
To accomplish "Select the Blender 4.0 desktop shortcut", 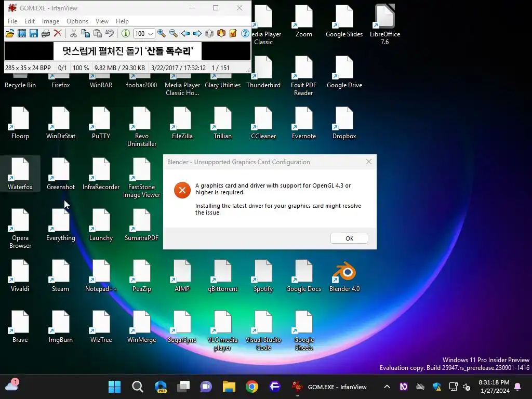I will [344, 276].
